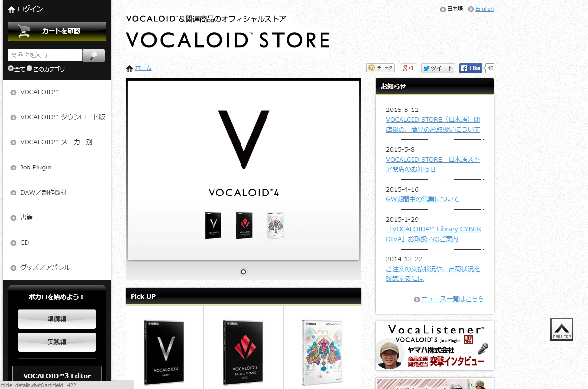Switch language to English
The image size is (588, 389).
coord(484,9)
